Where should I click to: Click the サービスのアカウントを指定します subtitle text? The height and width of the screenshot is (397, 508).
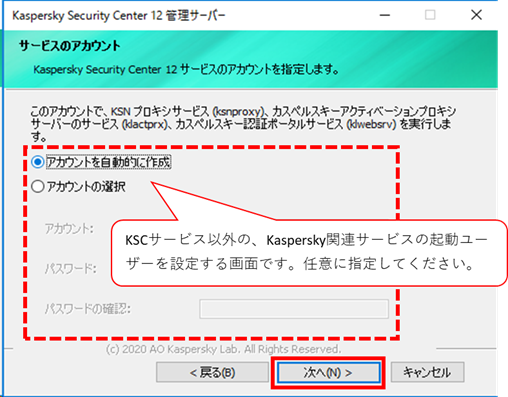[186, 69]
